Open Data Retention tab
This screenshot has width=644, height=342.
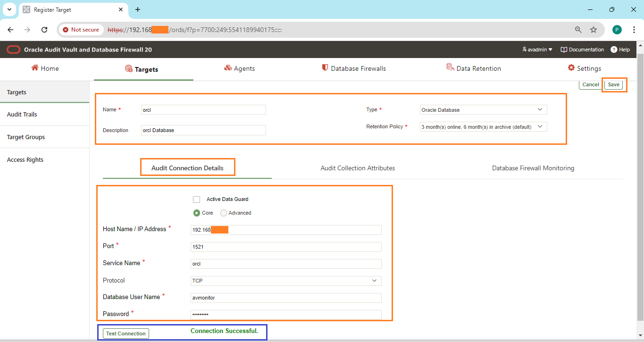coord(474,68)
